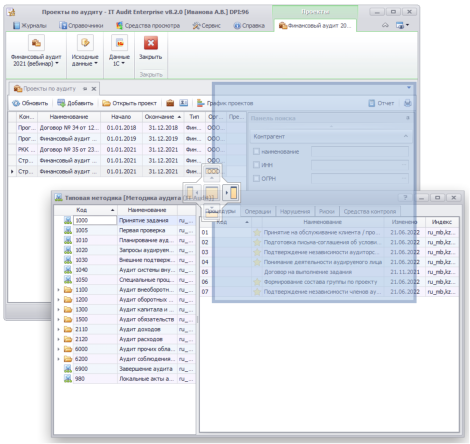Click the icon of row 980 Локальные акты а...
470x444 pixels.
[68, 379]
